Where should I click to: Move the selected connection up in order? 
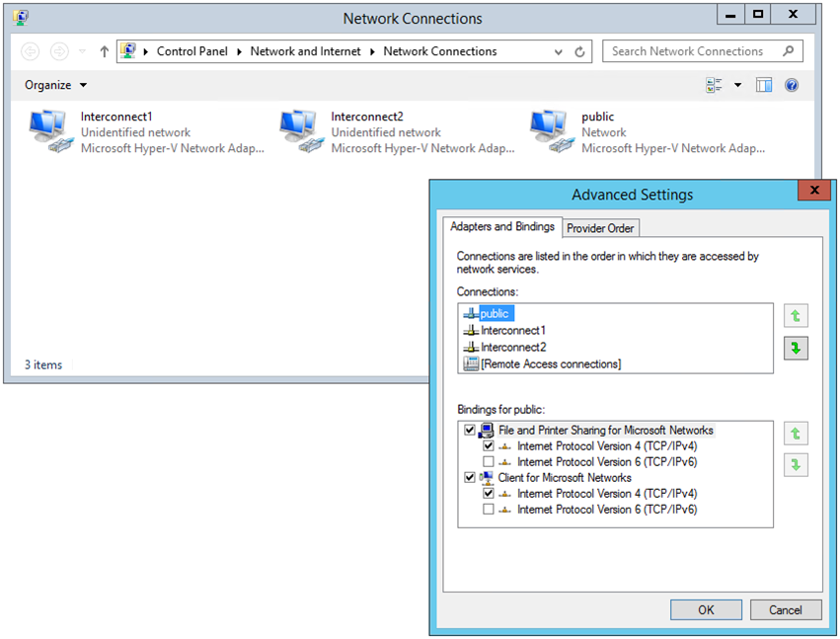796,316
